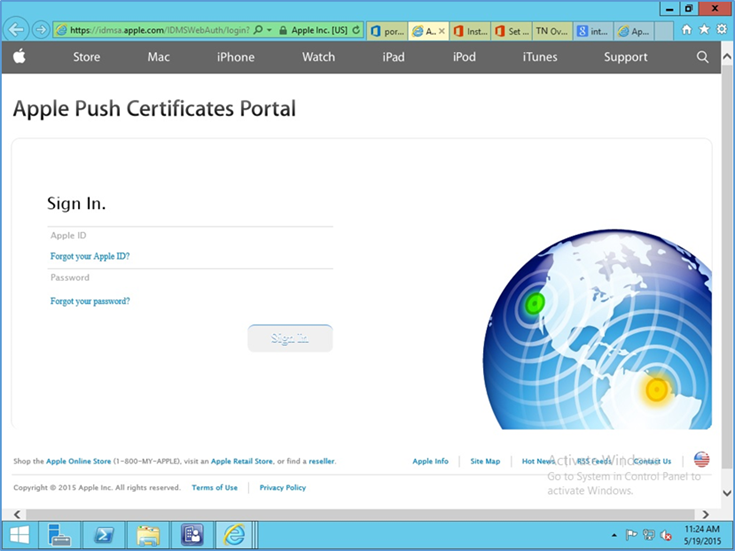This screenshot has width=735, height=551.
Task: Open the Site Map footer link
Action: [x=485, y=461]
